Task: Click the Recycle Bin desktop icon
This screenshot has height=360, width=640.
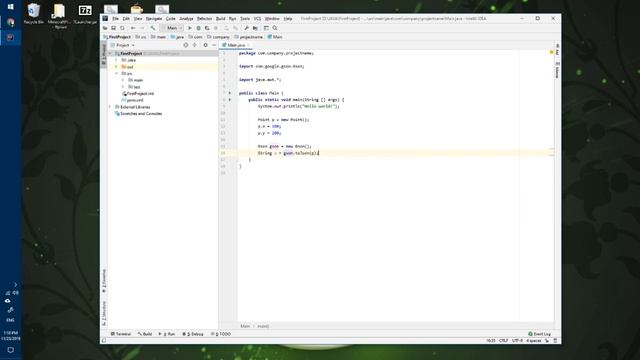Action: point(33,13)
